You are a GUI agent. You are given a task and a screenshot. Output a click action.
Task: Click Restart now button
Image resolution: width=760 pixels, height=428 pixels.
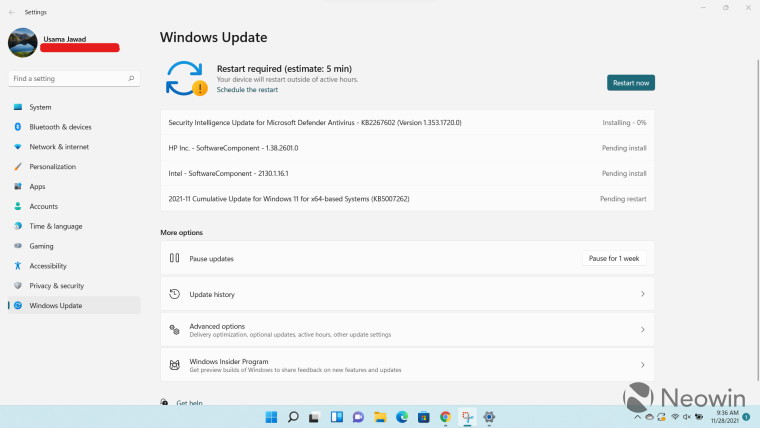pos(631,83)
